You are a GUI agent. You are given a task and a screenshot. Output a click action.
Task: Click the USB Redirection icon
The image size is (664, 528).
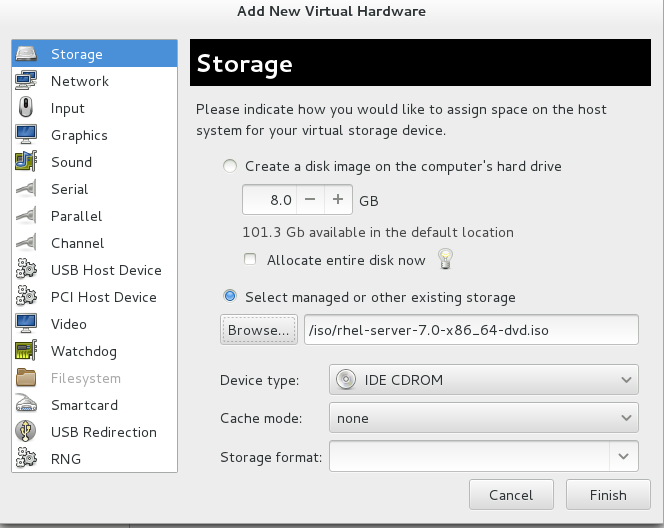click(x=26, y=431)
